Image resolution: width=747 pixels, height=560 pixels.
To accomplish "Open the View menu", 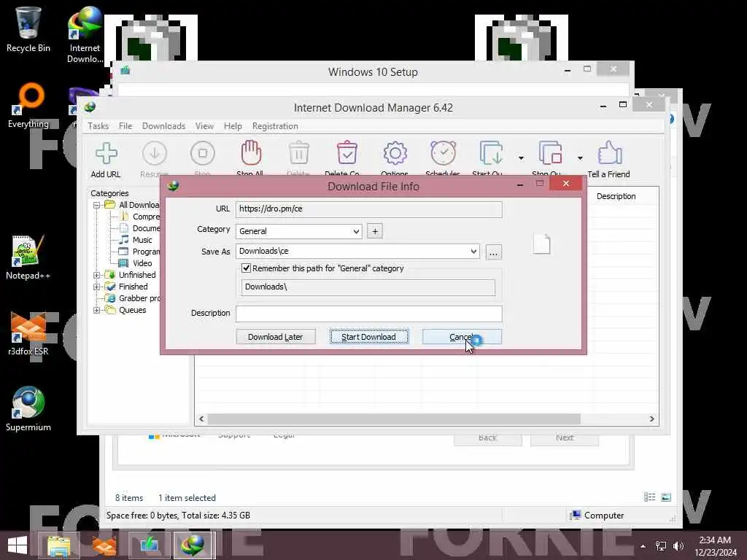I will coord(204,125).
